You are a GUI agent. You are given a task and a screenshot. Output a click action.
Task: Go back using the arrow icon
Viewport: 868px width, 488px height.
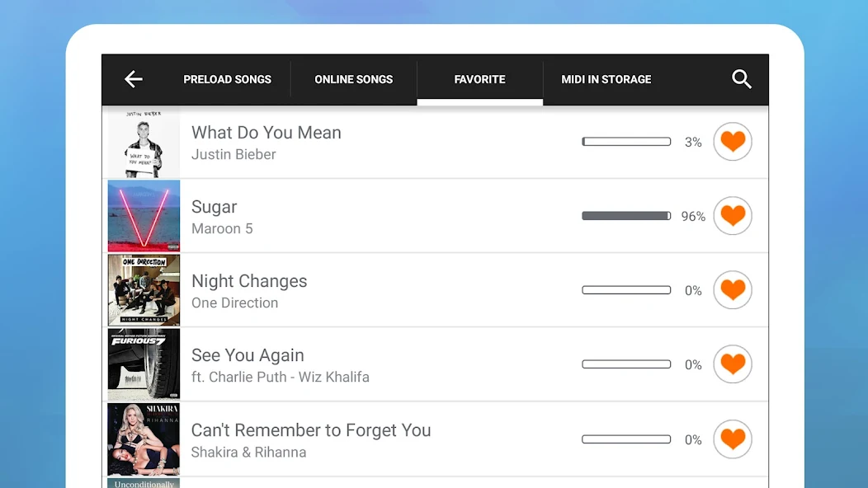(x=134, y=79)
